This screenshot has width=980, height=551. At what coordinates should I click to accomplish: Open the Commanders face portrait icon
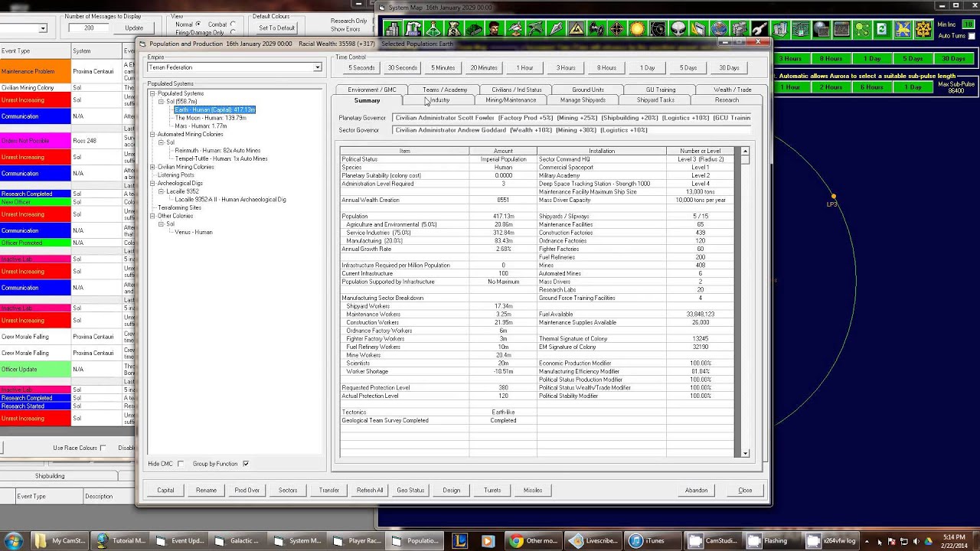tap(494, 29)
